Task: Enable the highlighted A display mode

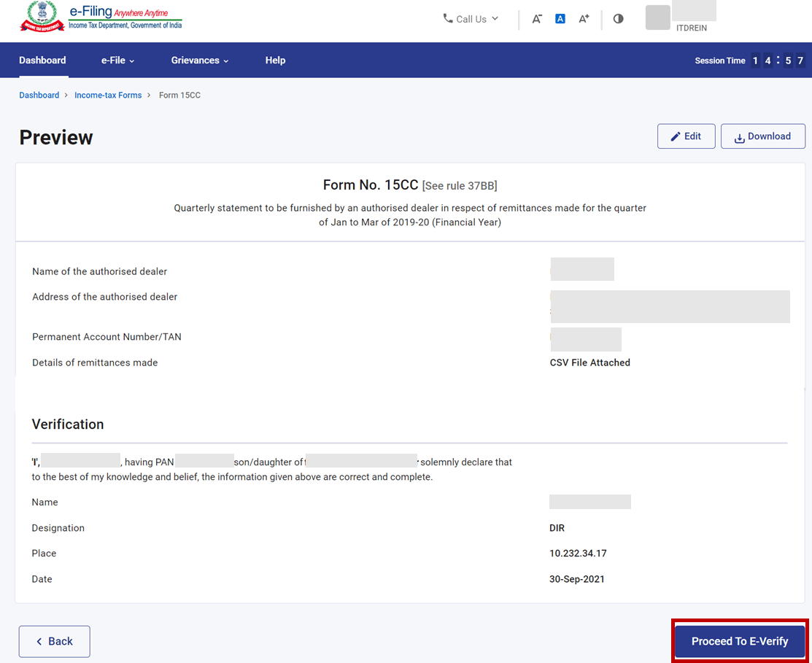Action: (560, 18)
